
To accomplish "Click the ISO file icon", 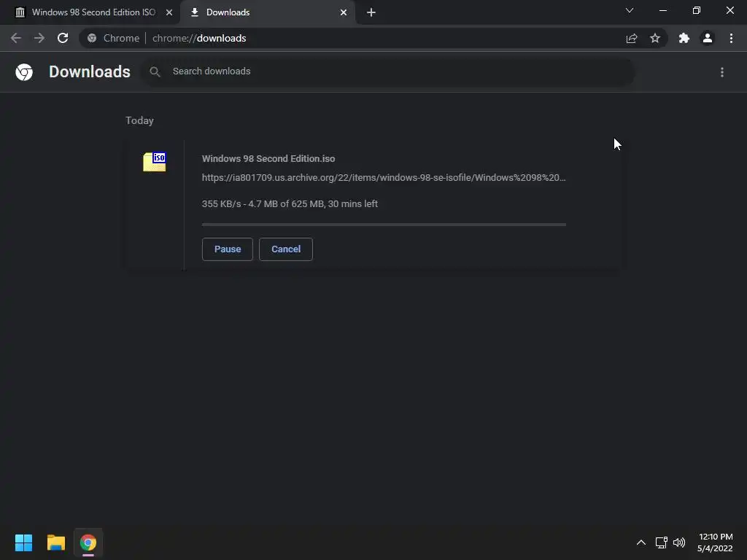I will tap(155, 162).
